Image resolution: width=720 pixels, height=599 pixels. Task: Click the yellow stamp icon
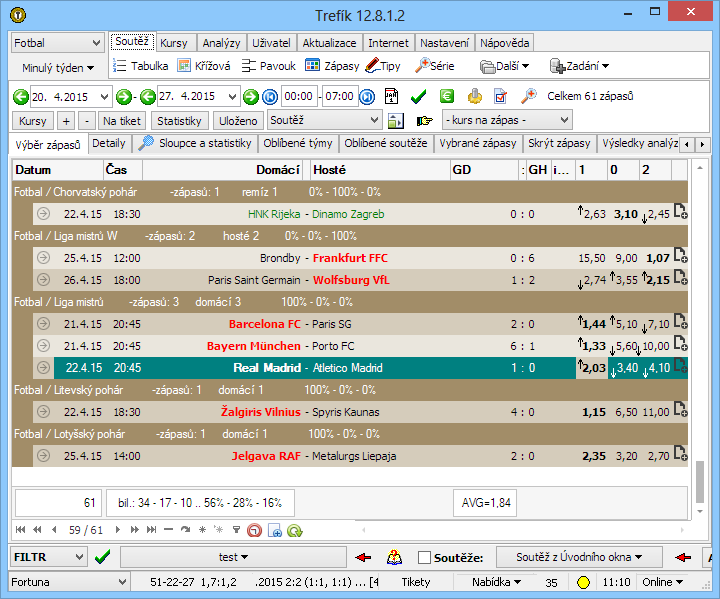coord(475,96)
